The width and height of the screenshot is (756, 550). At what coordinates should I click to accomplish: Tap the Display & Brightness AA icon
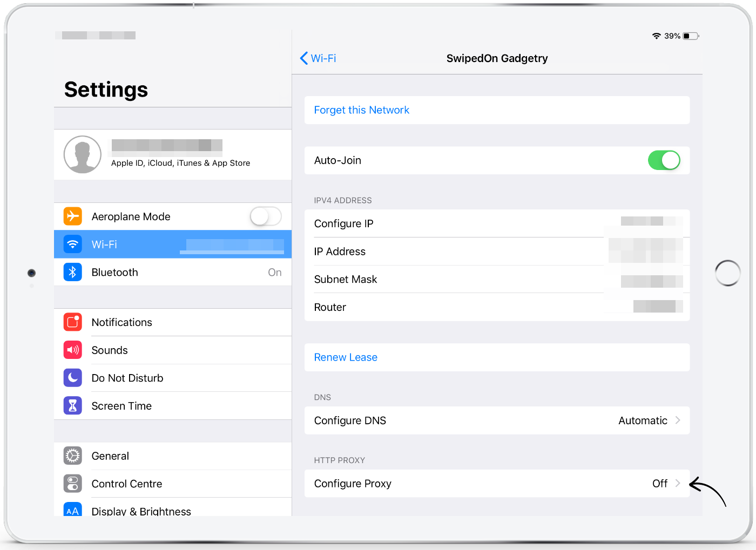tap(73, 510)
